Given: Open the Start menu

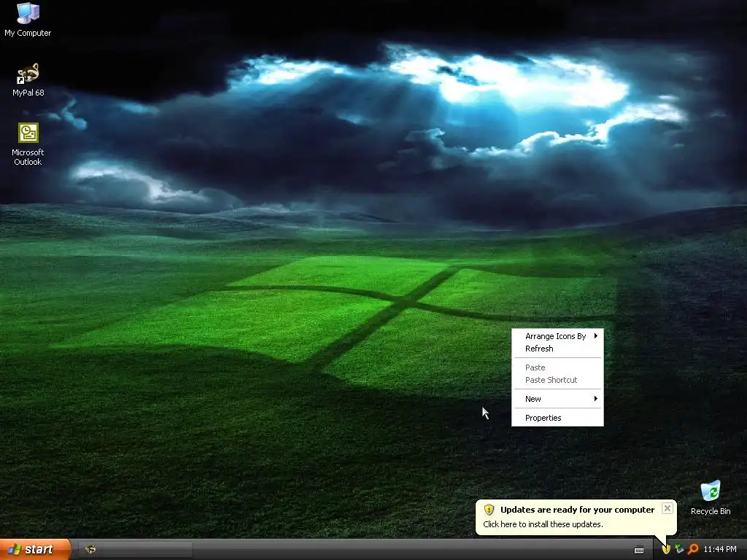Looking at the screenshot, I should 35,550.
